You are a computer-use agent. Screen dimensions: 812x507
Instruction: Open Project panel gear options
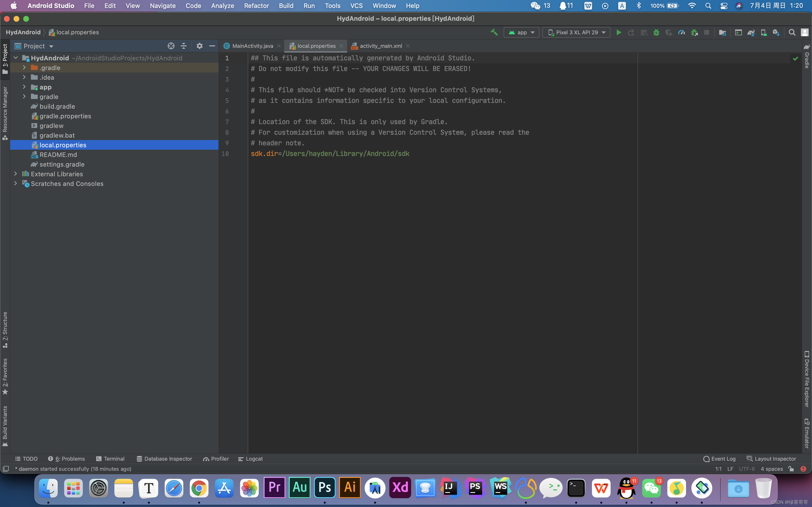[199, 46]
